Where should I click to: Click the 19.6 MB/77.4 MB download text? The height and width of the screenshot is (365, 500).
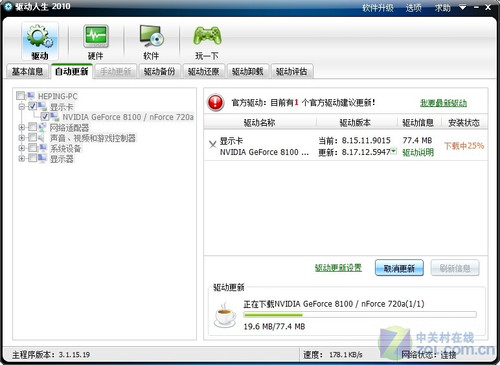[x=274, y=326]
